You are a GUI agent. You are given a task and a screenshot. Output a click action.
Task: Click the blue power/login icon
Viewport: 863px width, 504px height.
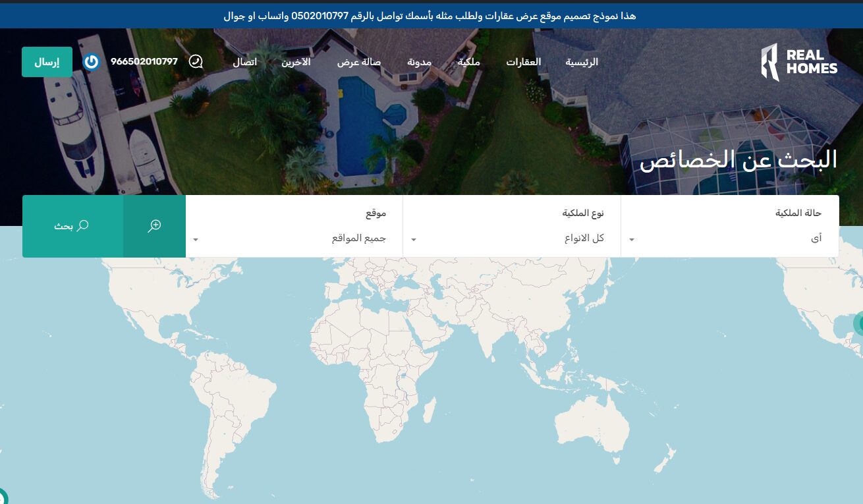(x=91, y=62)
